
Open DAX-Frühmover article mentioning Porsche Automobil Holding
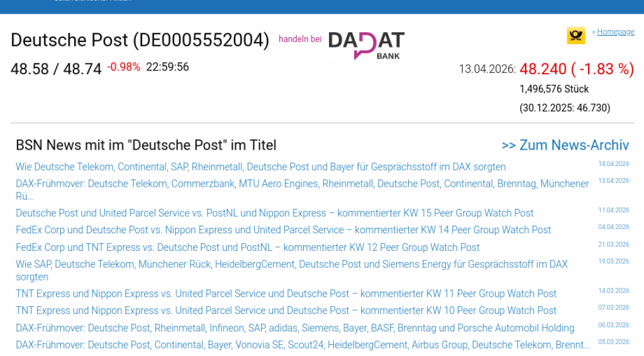click(x=295, y=328)
